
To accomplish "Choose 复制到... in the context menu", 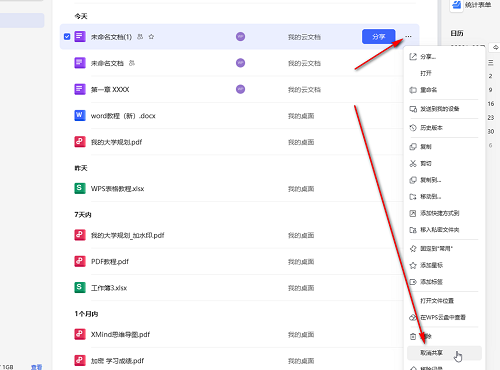I will [444, 180].
